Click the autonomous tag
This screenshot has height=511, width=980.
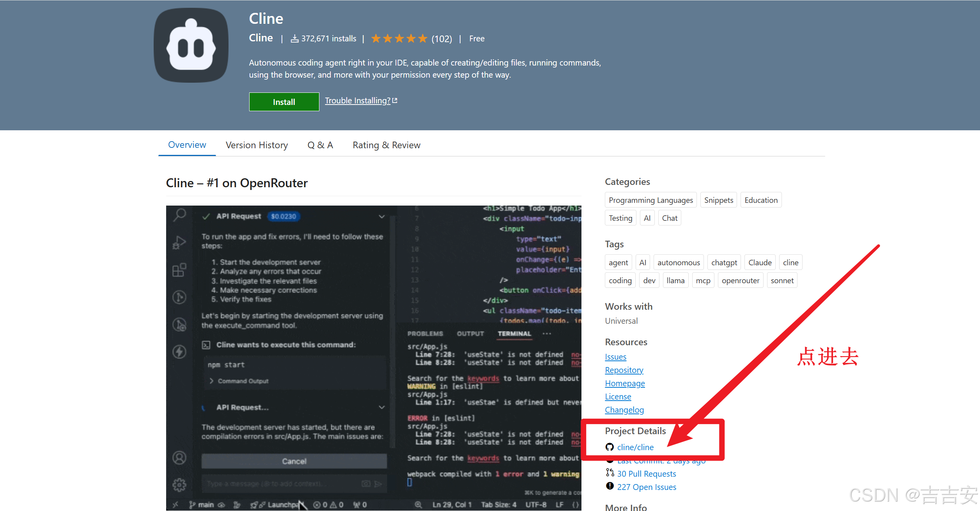(x=679, y=263)
